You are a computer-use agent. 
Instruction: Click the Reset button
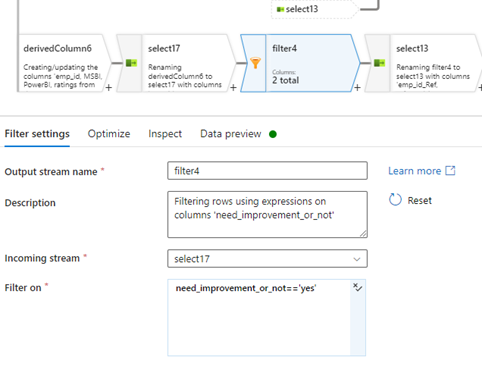(410, 200)
